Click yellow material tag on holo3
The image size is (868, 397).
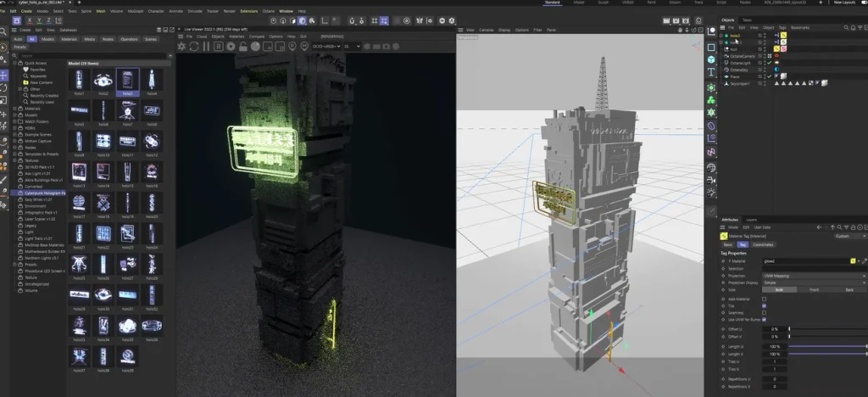[784, 36]
